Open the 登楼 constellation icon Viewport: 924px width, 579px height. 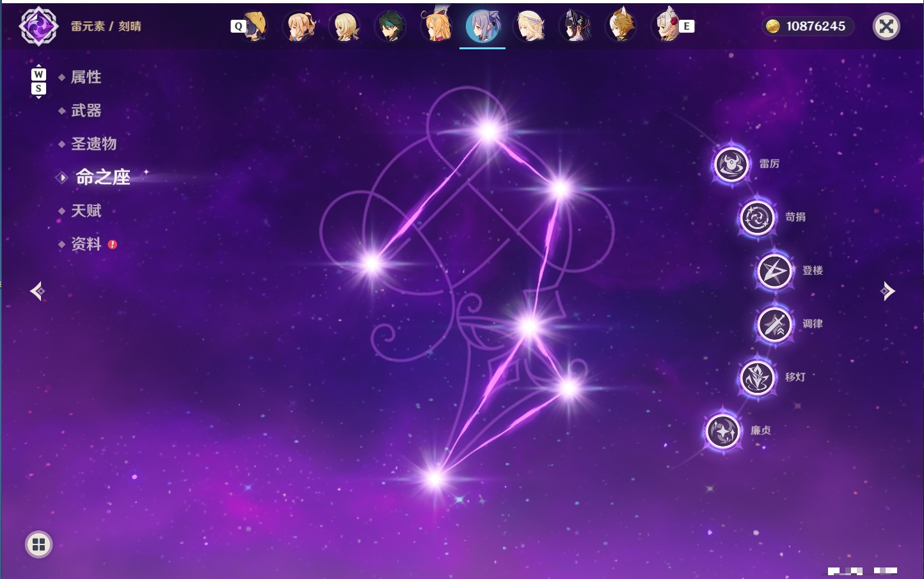[x=774, y=271]
